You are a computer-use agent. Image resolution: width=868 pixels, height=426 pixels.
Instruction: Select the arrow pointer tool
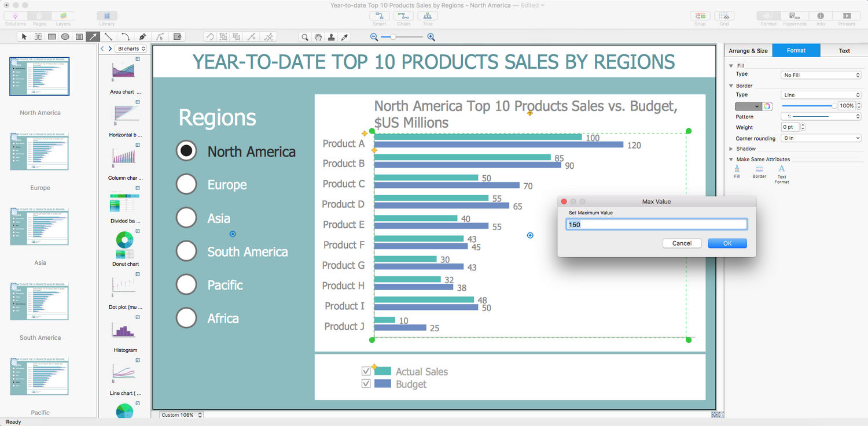pos(24,37)
